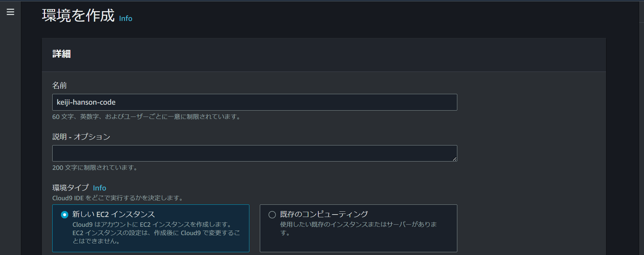
Task: Click the 環境を作成 page title
Action: tap(77, 16)
